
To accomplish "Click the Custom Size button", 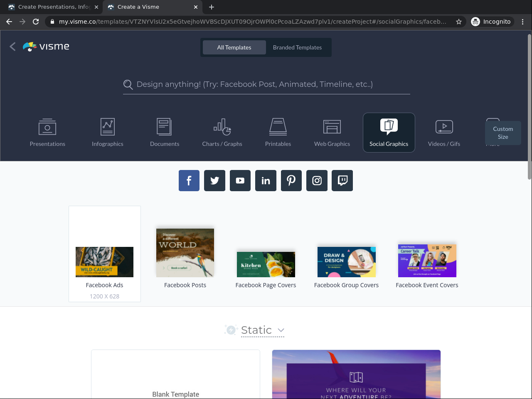I will (503, 133).
